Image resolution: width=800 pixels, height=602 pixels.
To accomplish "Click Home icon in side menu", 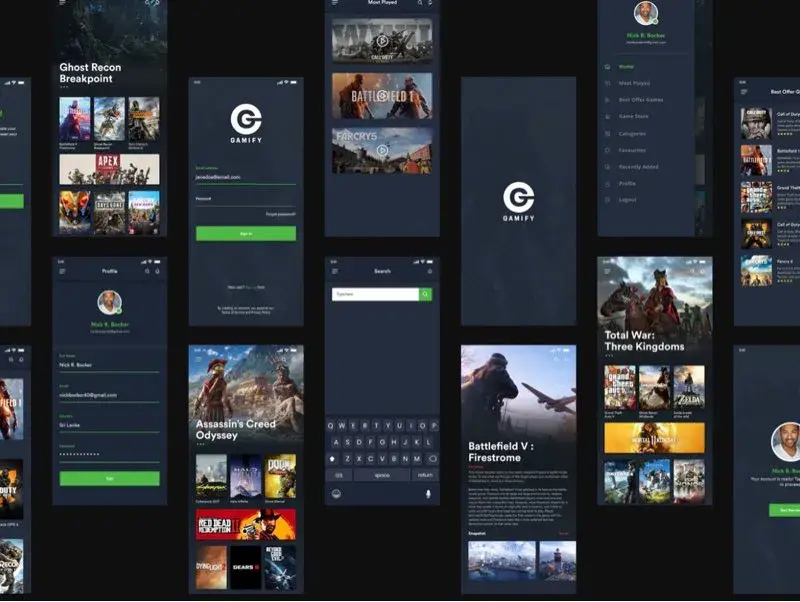I will [607, 67].
